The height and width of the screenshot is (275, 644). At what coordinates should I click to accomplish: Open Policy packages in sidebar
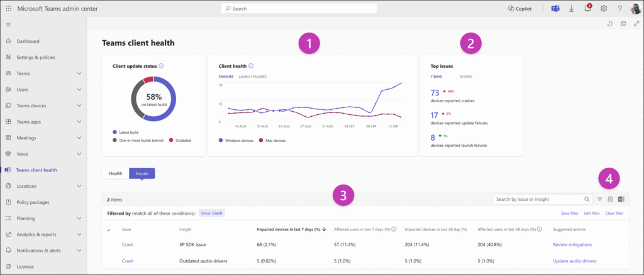(x=33, y=202)
